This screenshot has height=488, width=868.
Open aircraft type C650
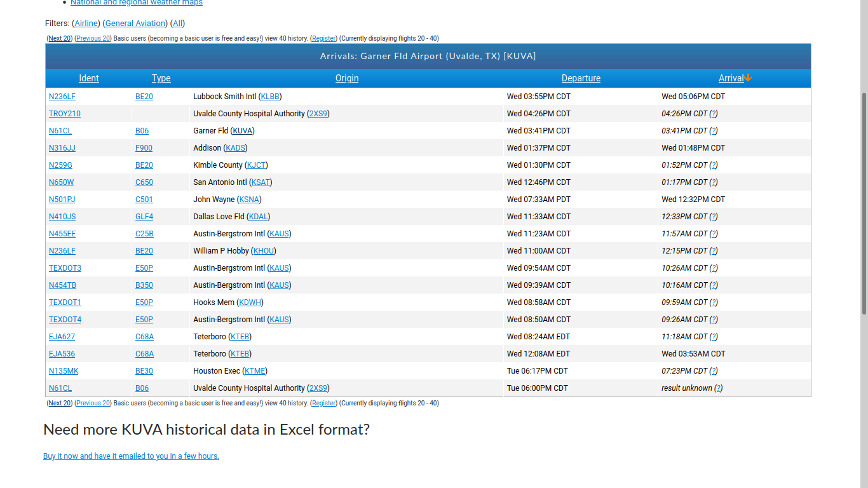coord(144,182)
